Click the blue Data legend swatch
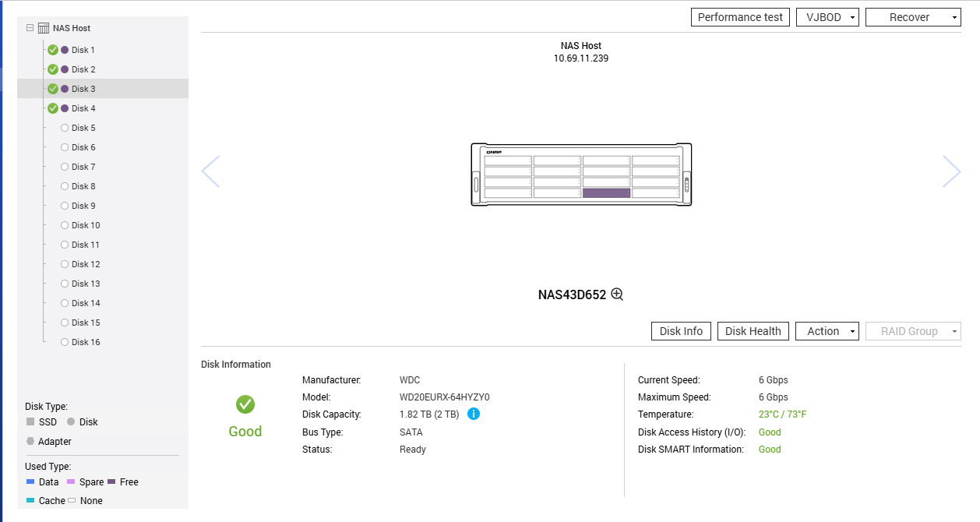 (x=30, y=481)
